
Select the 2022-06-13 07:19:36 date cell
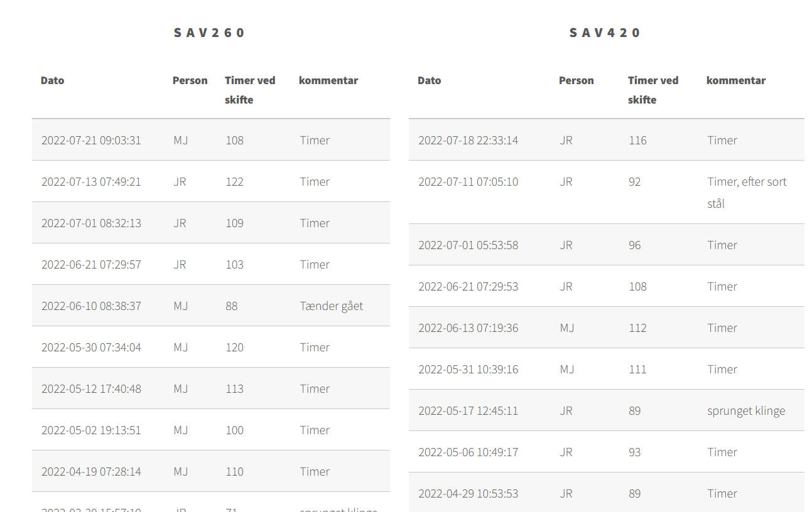(468, 328)
